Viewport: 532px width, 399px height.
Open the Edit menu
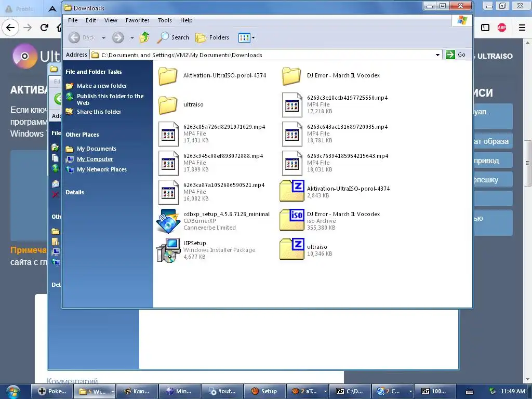click(x=91, y=20)
